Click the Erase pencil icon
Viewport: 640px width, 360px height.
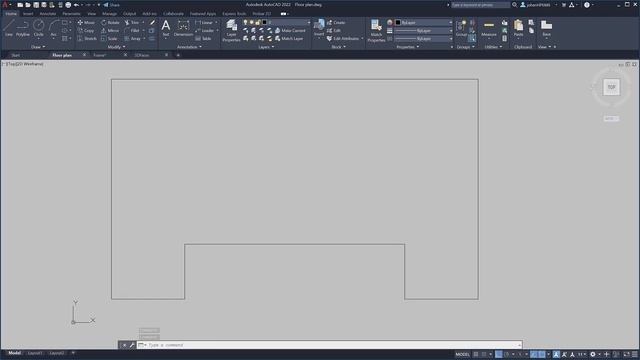click(152, 22)
